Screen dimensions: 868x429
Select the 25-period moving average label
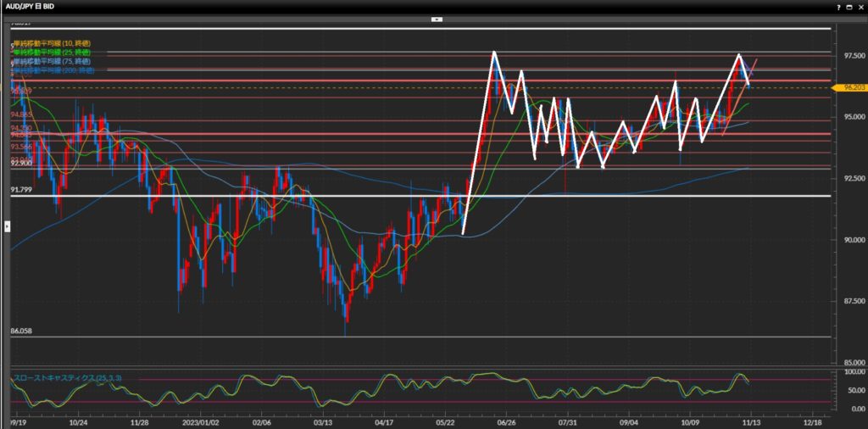coord(52,53)
